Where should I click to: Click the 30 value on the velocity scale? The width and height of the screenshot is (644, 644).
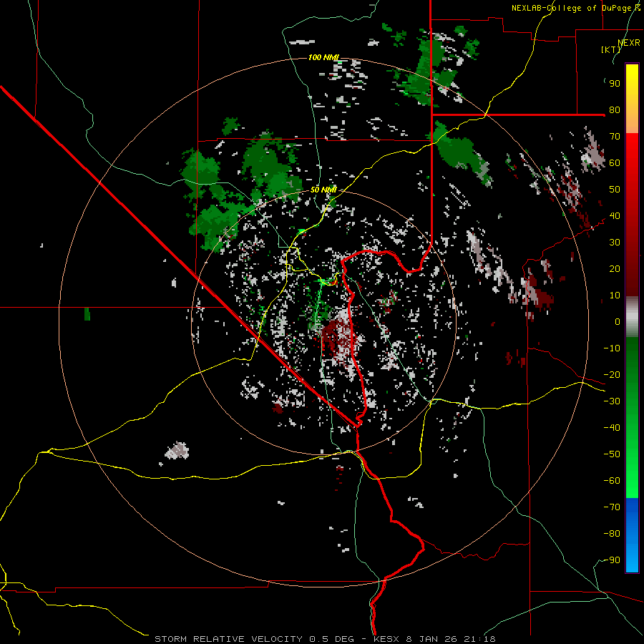click(x=615, y=243)
